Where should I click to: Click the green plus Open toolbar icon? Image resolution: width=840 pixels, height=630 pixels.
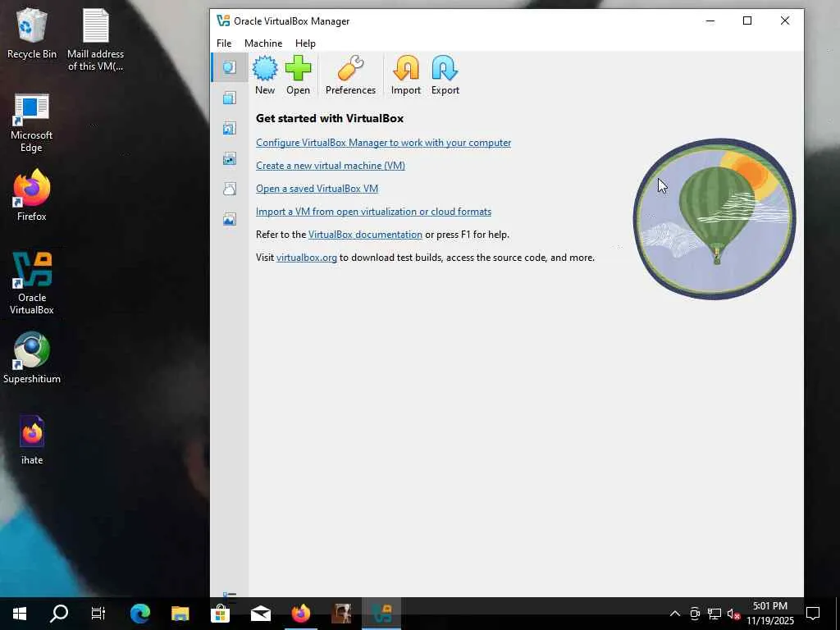[x=298, y=75]
